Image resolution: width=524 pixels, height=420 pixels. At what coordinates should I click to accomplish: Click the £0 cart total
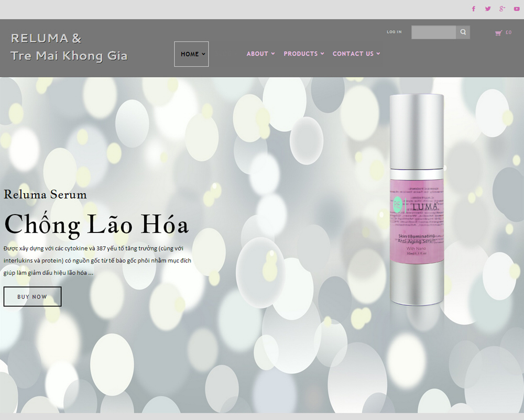click(508, 32)
